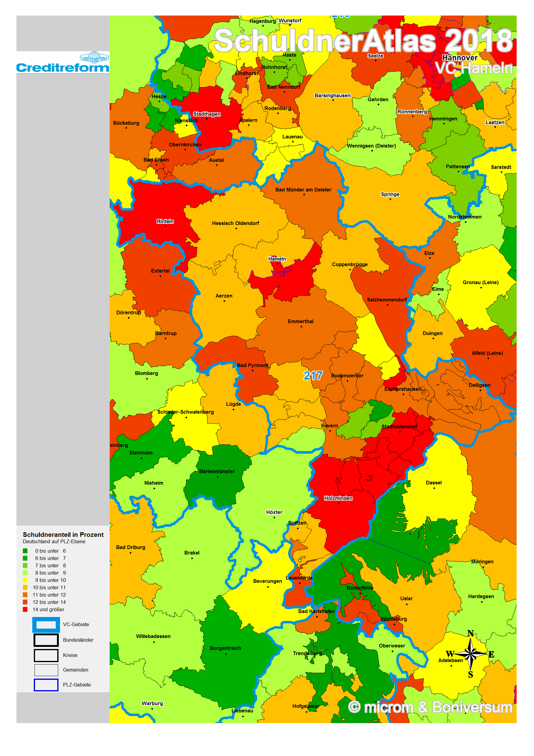The image size is (534, 756).
Task: Click the Hofgeismar label
Action: (x=306, y=706)
